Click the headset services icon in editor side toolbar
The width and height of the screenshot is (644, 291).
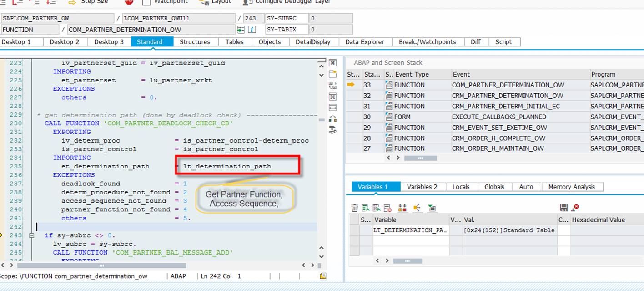[x=332, y=119]
